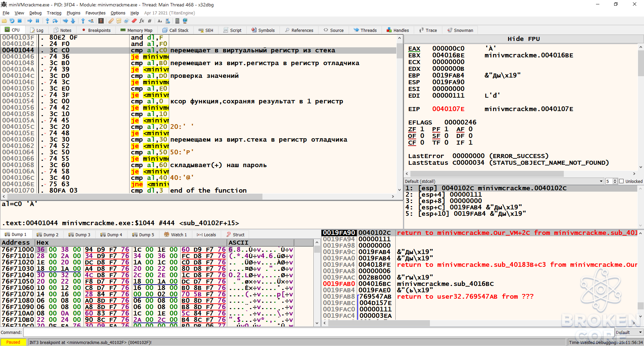This screenshot has width=644, height=346.
Task: Click the Step into icon
Action: point(47,21)
